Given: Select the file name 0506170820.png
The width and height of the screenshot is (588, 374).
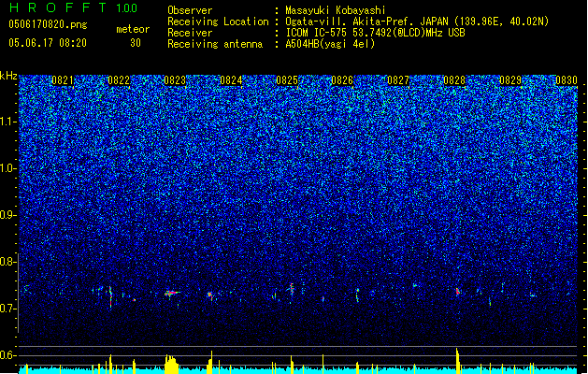Looking at the screenshot, I should (48, 24).
